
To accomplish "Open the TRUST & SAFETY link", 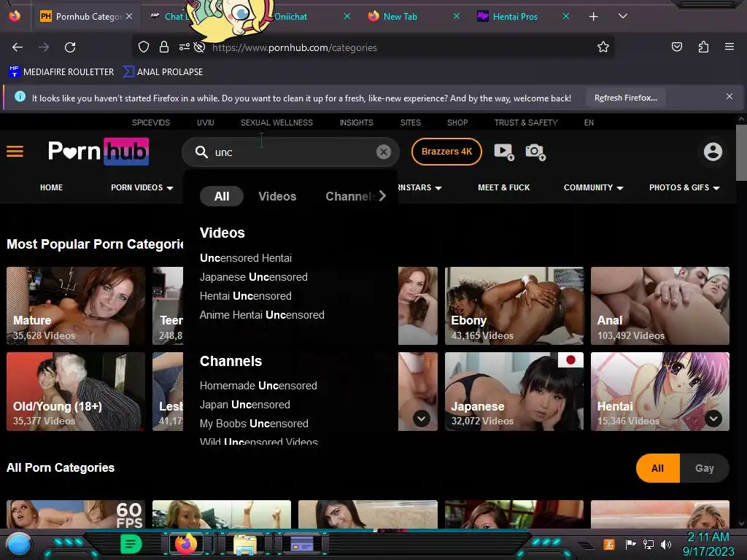I will coord(526,122).
